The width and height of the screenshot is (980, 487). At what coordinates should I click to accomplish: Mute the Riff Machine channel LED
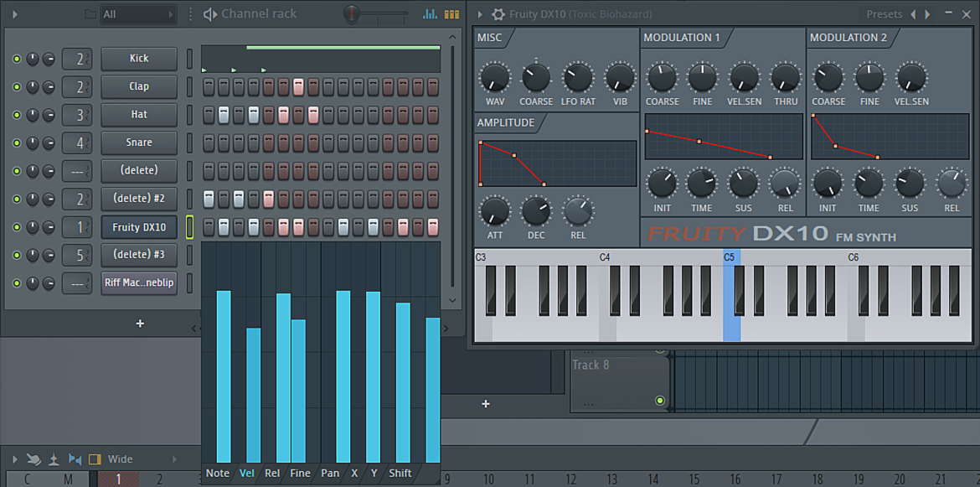[16, 284]
